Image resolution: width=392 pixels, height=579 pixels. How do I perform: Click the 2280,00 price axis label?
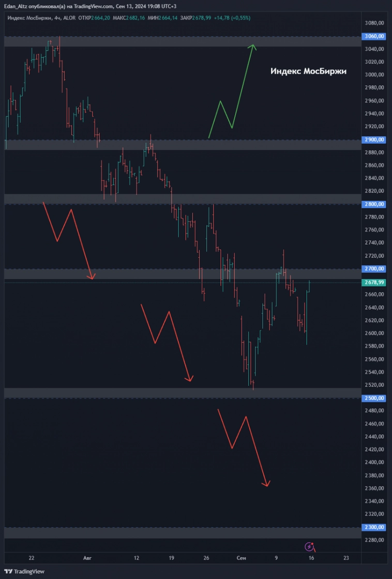tap(375, 540)
